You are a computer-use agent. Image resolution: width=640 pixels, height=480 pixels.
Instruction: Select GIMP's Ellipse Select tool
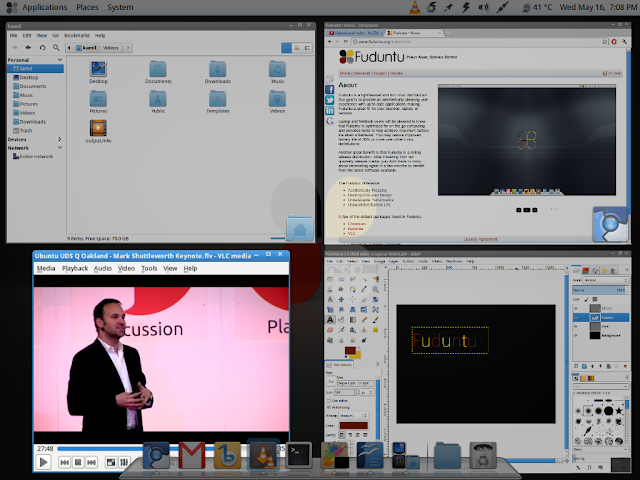point(341,279)
